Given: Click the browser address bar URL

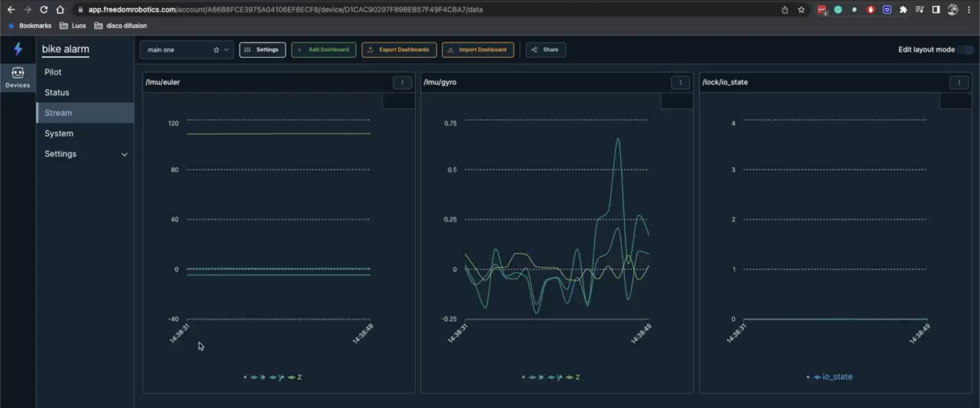Looking at the screenshot, I should tap(285, 10).
